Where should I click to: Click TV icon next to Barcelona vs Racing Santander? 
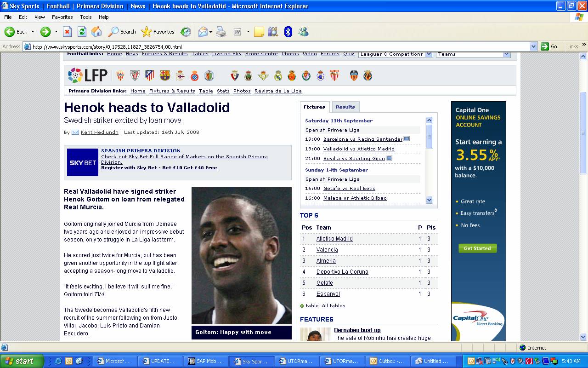click(407, 139)
